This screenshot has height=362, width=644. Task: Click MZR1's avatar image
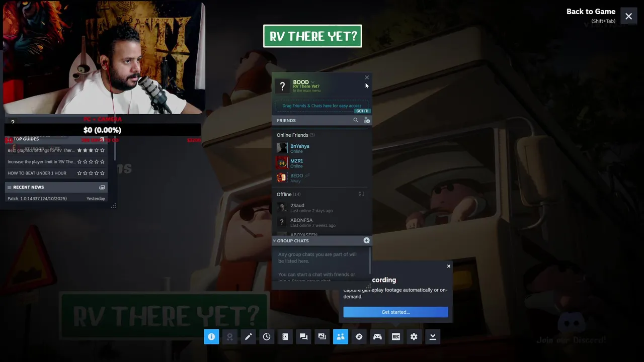pyautogui.click(x=282, y=162)
